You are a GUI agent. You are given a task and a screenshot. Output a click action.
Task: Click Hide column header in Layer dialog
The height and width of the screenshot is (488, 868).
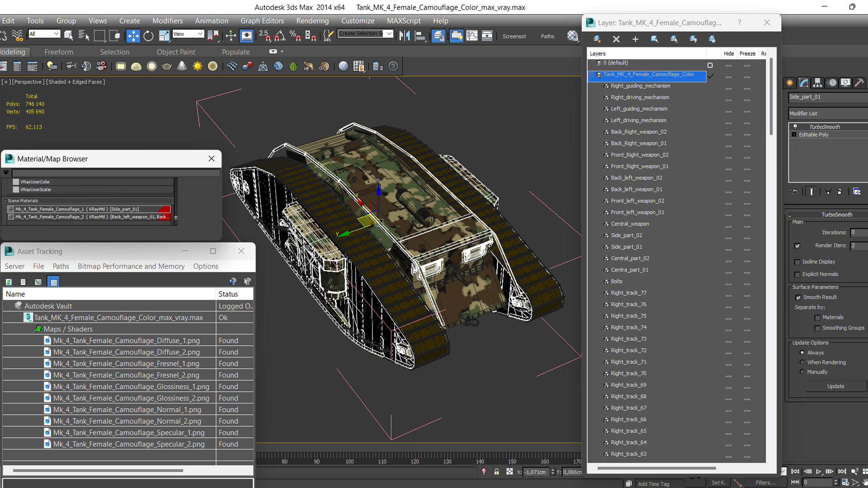(729, 54)
